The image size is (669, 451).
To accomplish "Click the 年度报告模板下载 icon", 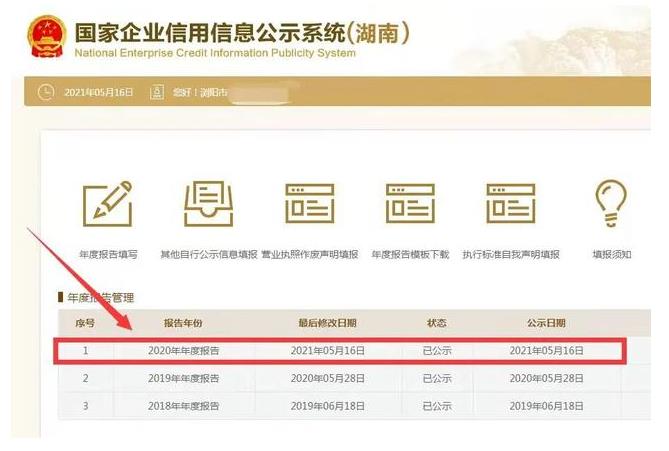I will pyautogui.click(x=410, y=203).
